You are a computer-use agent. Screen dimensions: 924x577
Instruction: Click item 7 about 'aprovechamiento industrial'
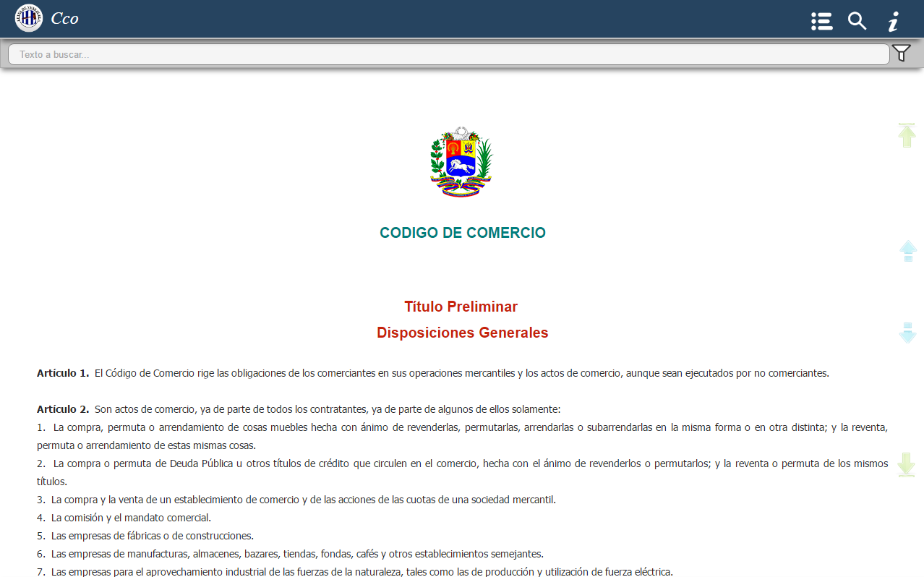[355, 572]
